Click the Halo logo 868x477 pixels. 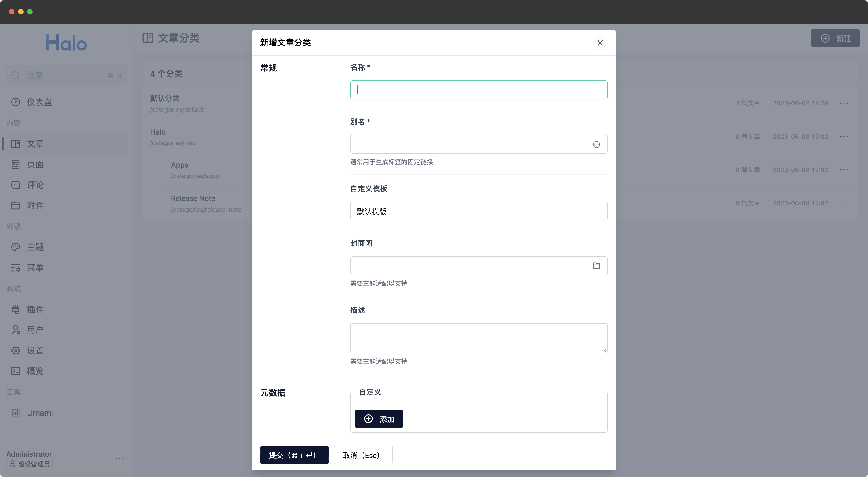coord(66,43)
